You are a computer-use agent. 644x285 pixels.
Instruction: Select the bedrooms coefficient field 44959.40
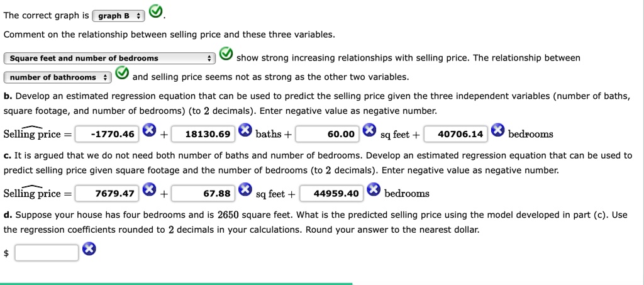tap(331, 193)
